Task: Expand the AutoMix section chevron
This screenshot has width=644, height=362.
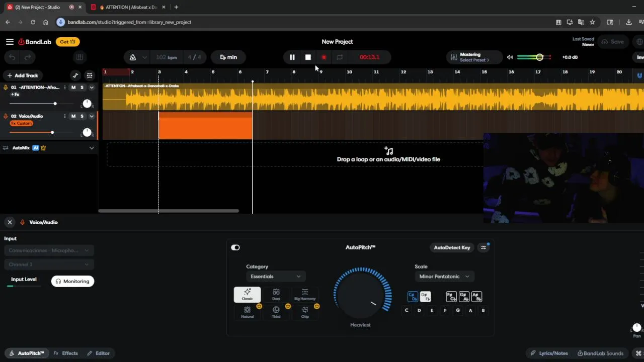Action: click(92, 148)
